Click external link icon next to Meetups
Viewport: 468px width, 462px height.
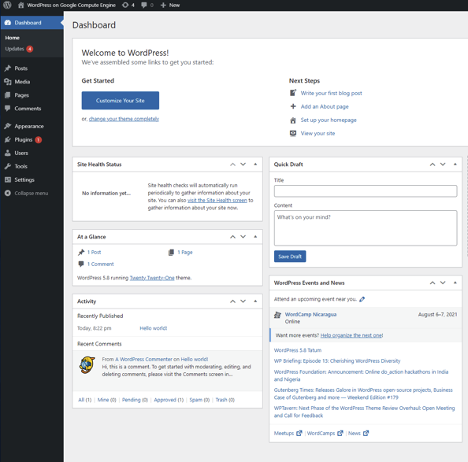pyautogui.click(x=299, y=433)
